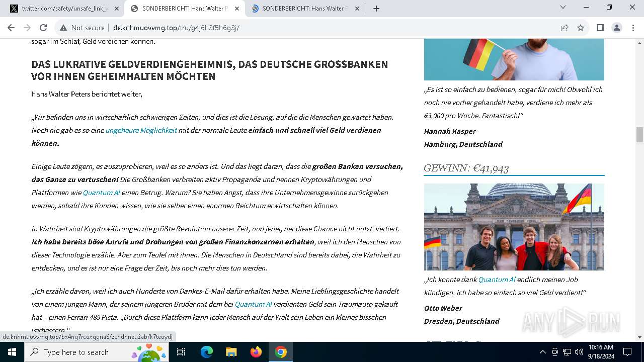This screenshot has width=644, height=362.
Task: Open 'ungeheure Möglichkeit' link
Action: pos(141,130)
